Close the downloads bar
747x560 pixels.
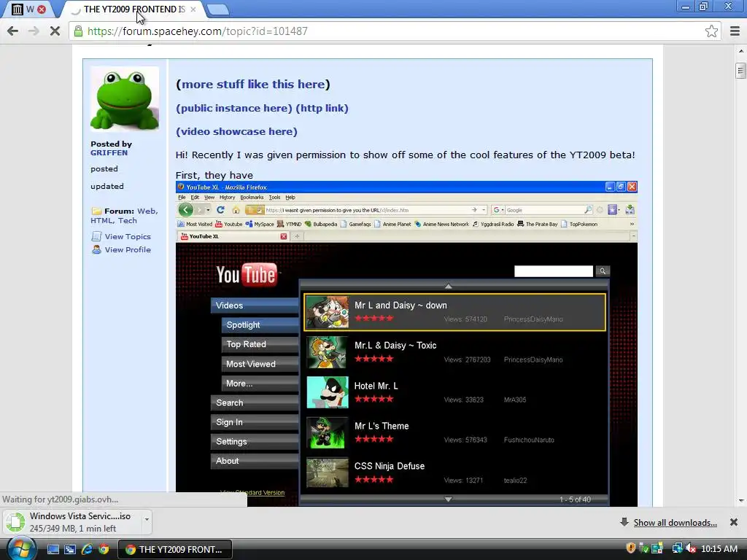click(734, 522)
